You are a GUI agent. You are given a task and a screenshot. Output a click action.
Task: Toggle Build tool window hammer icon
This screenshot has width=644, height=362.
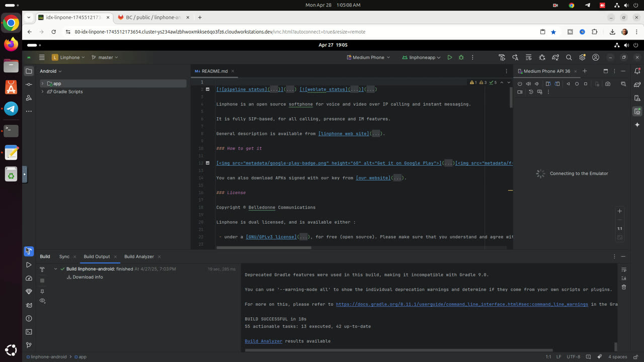coord(29,251)
